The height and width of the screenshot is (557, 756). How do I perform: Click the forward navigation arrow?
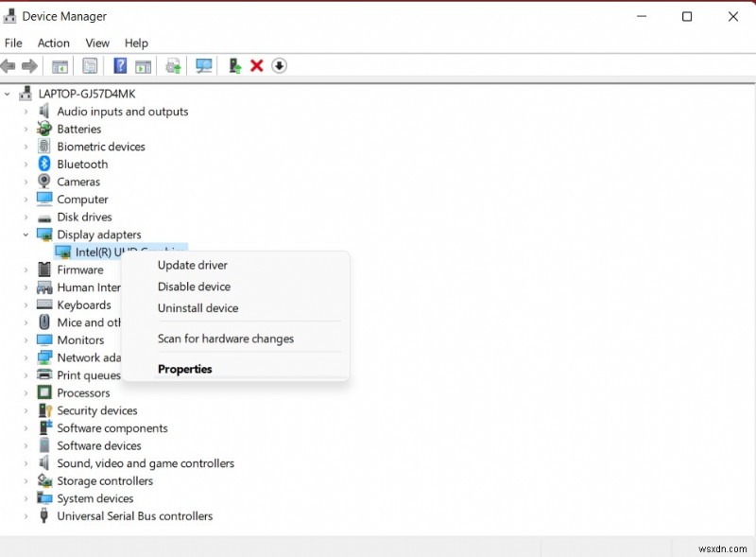29,65
